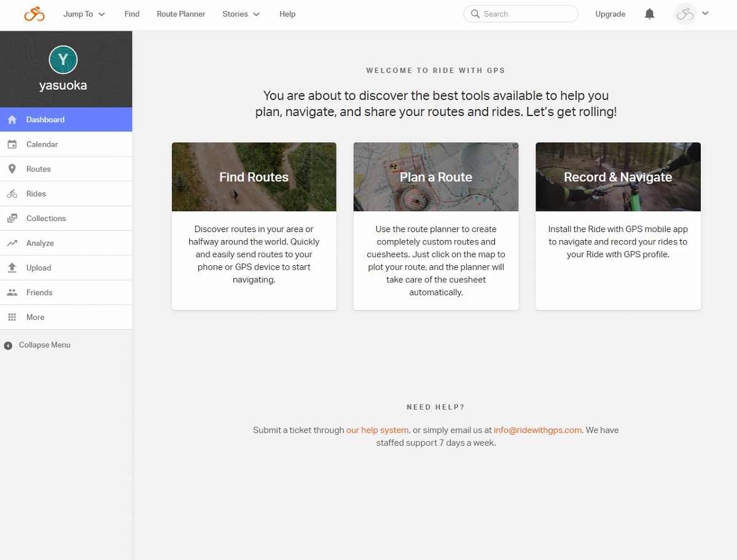Open Collections in the sidebar
Image resolution: width=737 pixels, height=560 pixels.
click(66, 219)
